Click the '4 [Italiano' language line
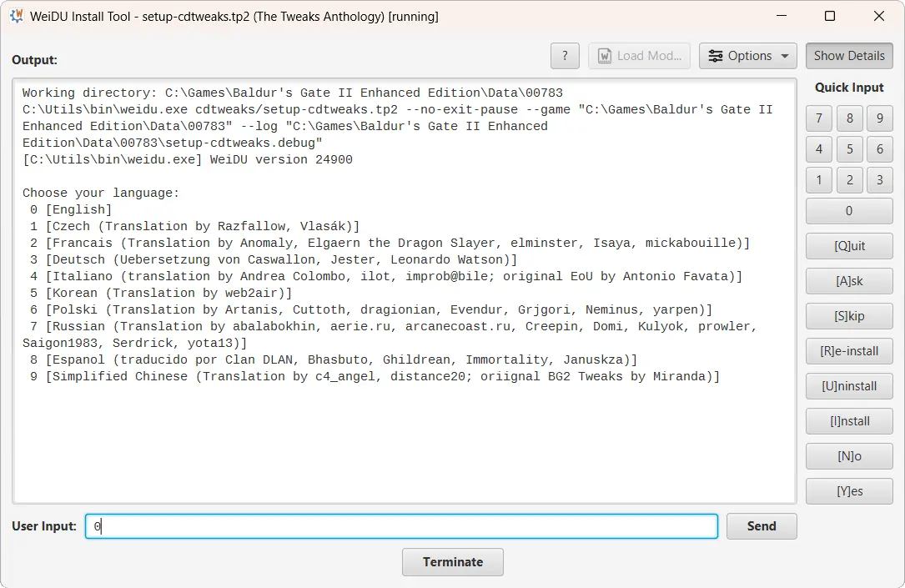 [x=386, y=276]
